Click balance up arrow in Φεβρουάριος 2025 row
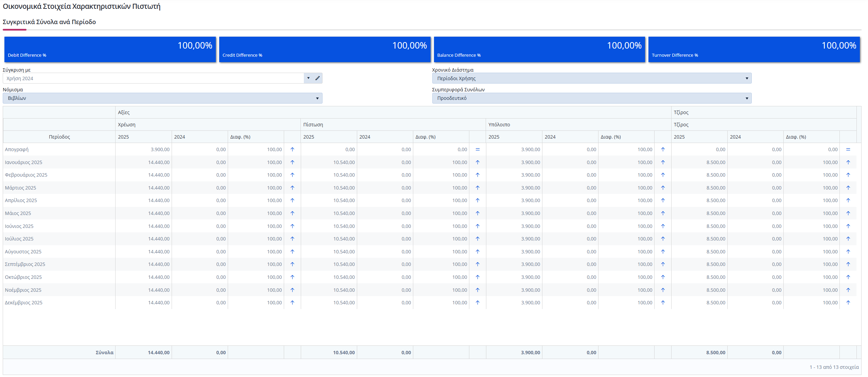 point(663,175)
